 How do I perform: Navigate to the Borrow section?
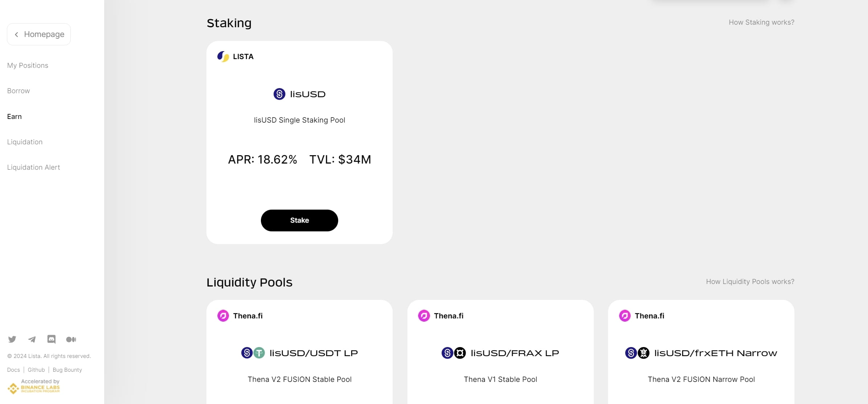point(19,91)
